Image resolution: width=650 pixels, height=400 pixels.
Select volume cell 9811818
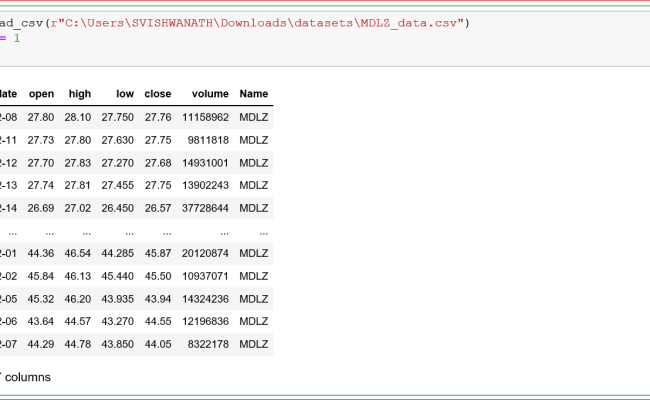coord(208,140)
